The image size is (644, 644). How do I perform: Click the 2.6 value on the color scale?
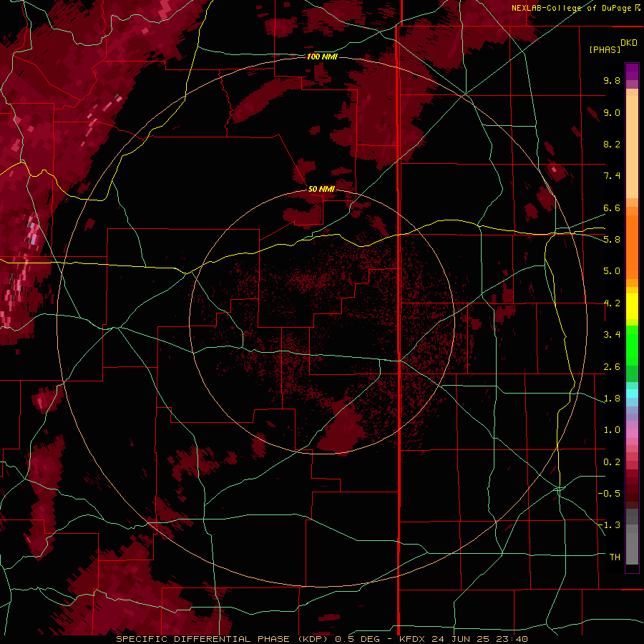[612, 367]
